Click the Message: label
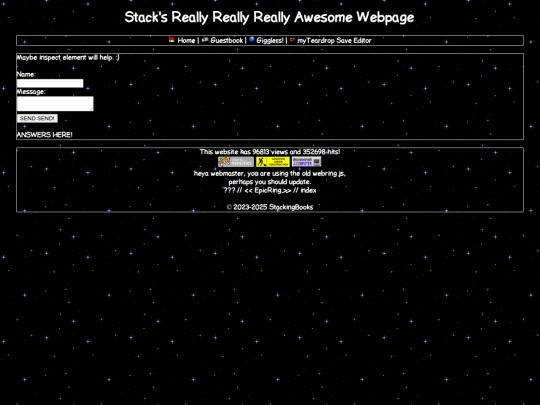This screenshot has width=540, height=405. 31,92
